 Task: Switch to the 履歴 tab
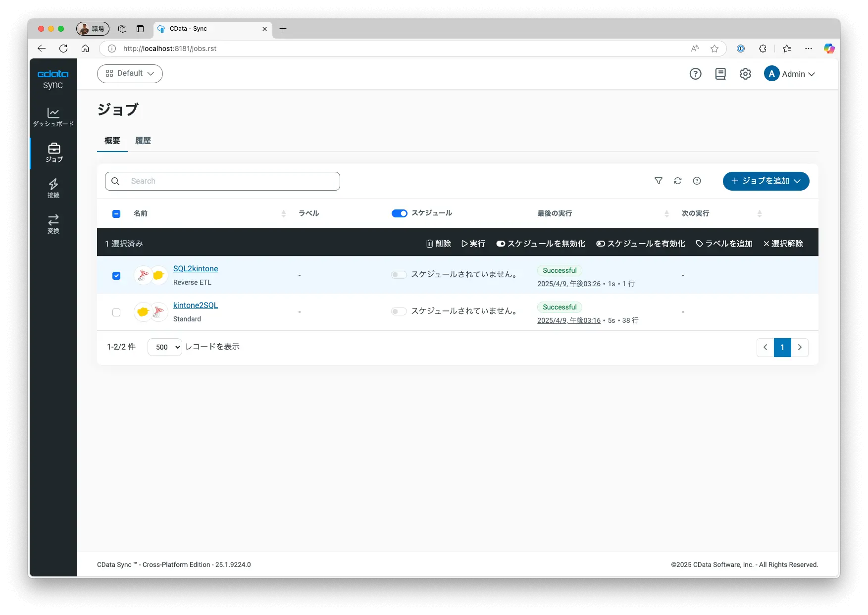(x=143, y=141)
